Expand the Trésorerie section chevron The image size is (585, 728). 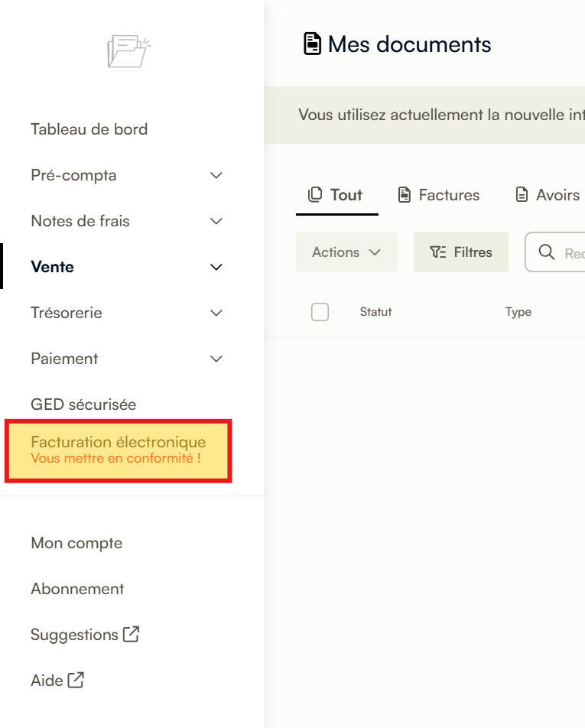(216, 313)
